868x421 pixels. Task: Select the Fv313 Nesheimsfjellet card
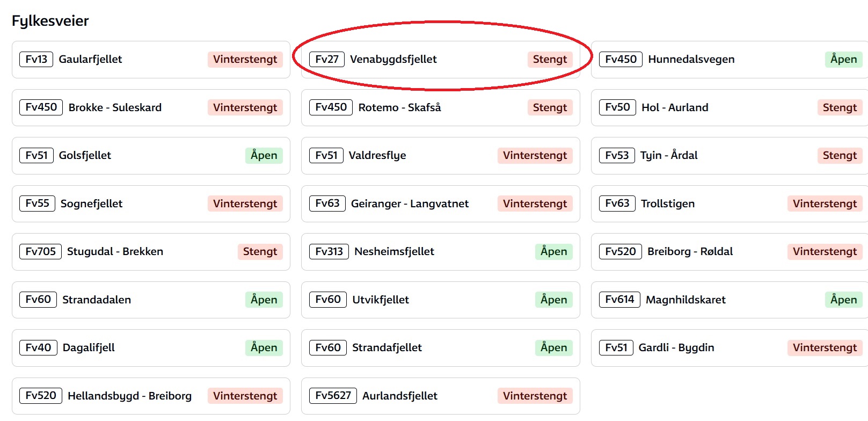[x=441, y=252]
